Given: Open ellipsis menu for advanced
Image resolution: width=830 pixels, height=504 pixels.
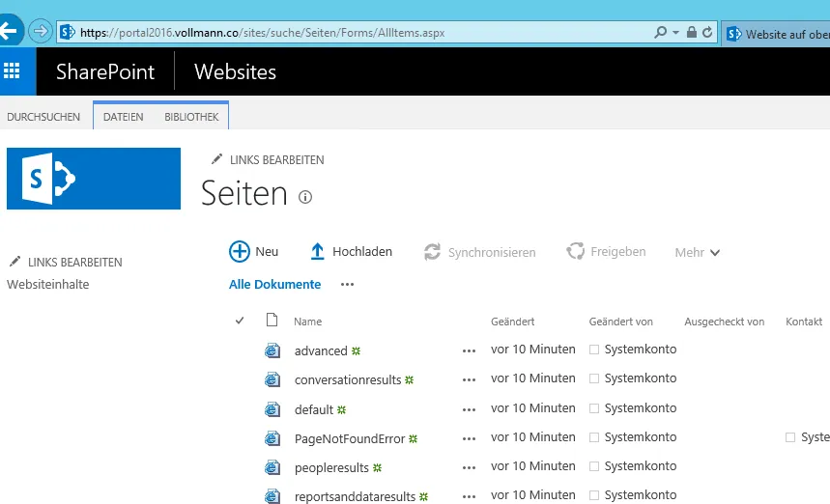Looking at the screenshot, I should pos(469,350).
